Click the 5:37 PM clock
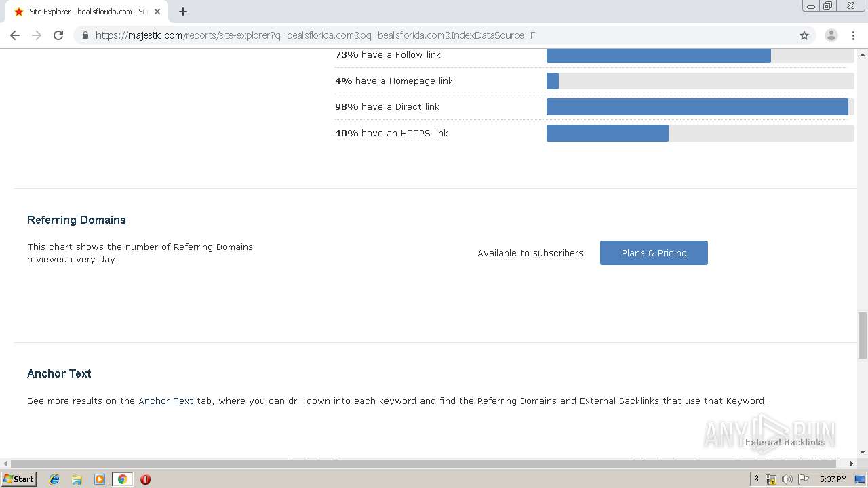The height and width of the screenshot is (488, 868). 833,479
